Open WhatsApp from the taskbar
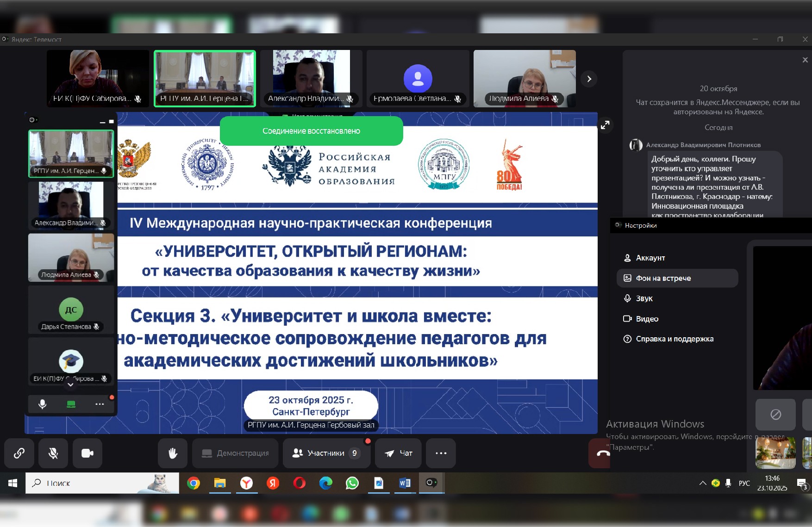 click(x=352, y=483)
